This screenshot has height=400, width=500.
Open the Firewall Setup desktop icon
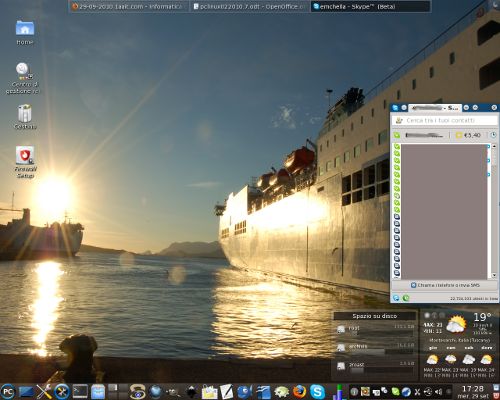click(25, 162)
